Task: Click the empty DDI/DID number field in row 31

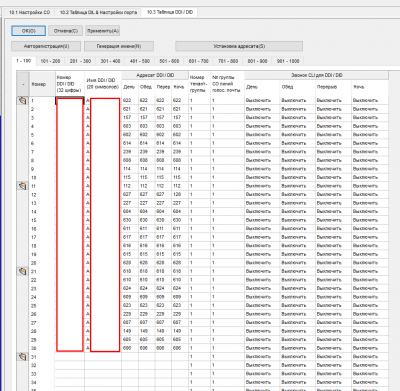Action: [70, 357]
